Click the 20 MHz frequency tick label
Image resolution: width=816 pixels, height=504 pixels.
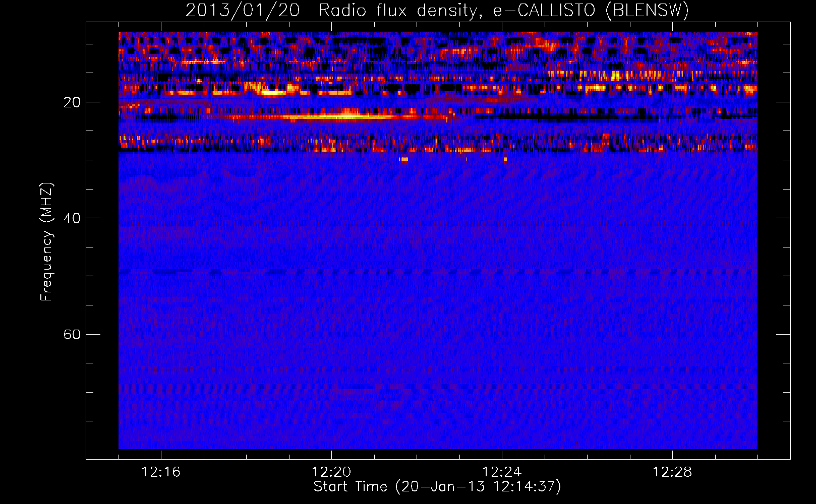tap(72, 102)
